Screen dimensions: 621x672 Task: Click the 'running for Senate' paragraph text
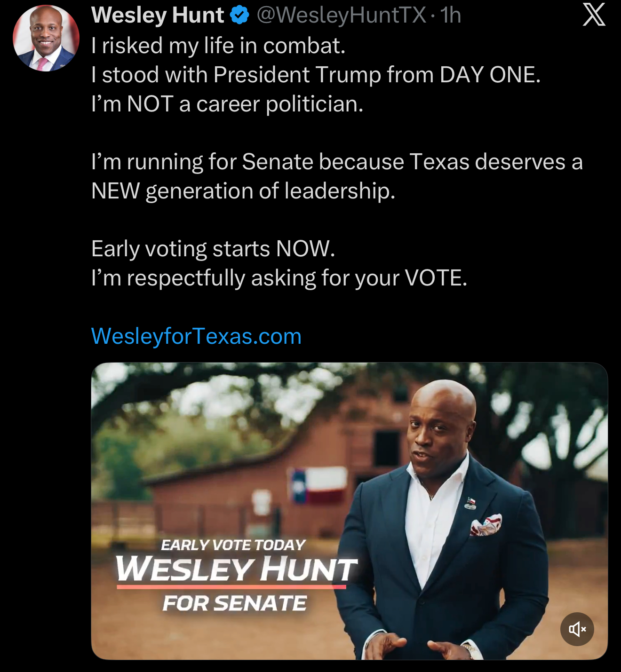(337, 176)
